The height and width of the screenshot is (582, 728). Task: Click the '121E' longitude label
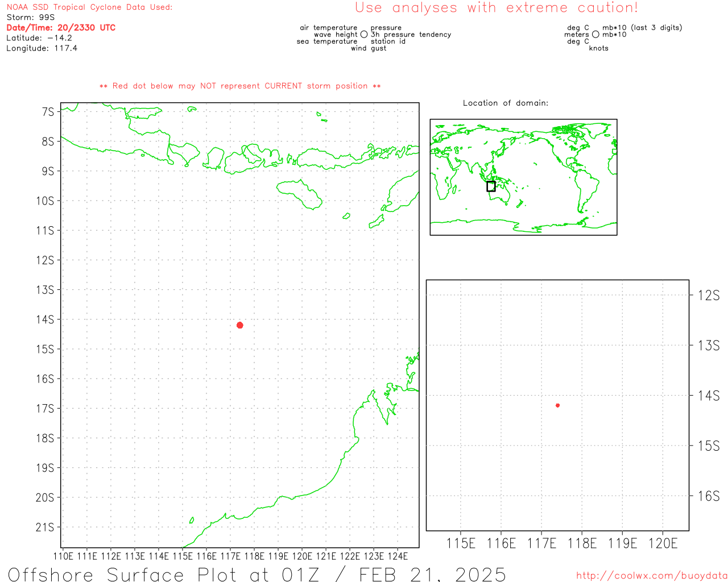click(x=326, y=556)
